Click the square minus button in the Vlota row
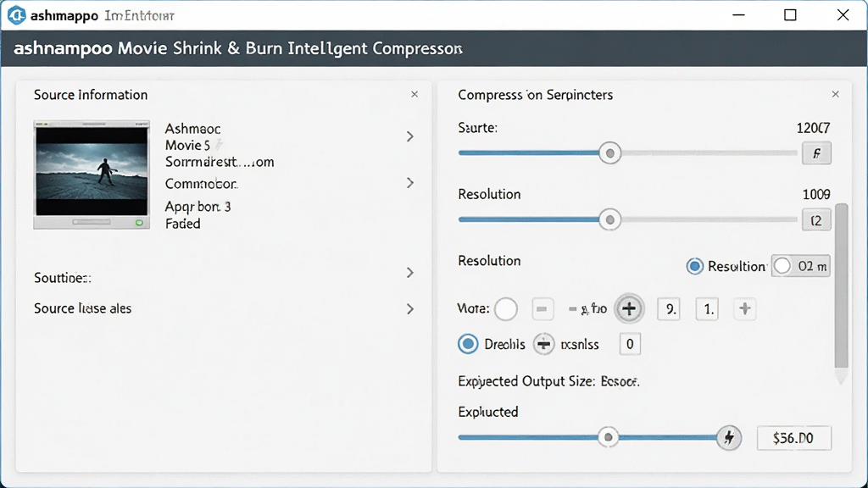Viewport: 868px width, 488px height. tap(542, 308)
